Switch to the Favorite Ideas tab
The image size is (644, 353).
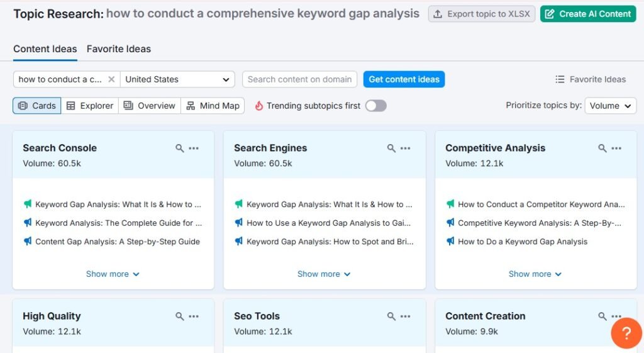pos(119,49)
